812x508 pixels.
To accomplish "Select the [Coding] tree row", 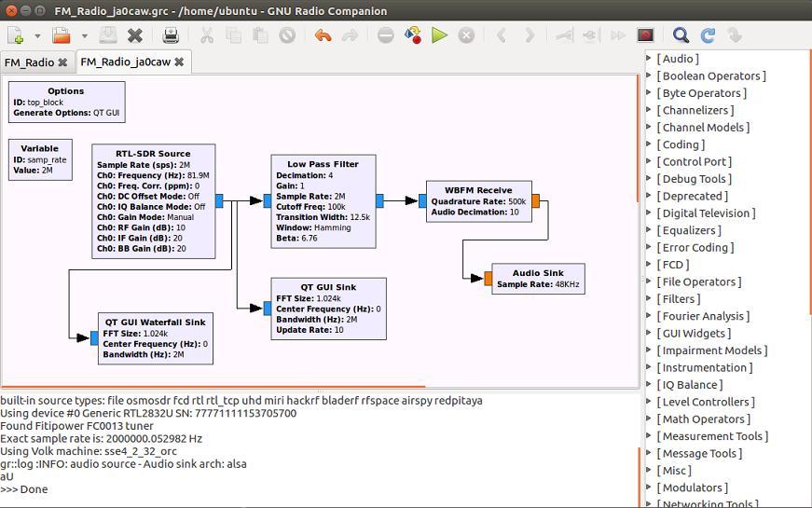I will [x=681, y=144].
